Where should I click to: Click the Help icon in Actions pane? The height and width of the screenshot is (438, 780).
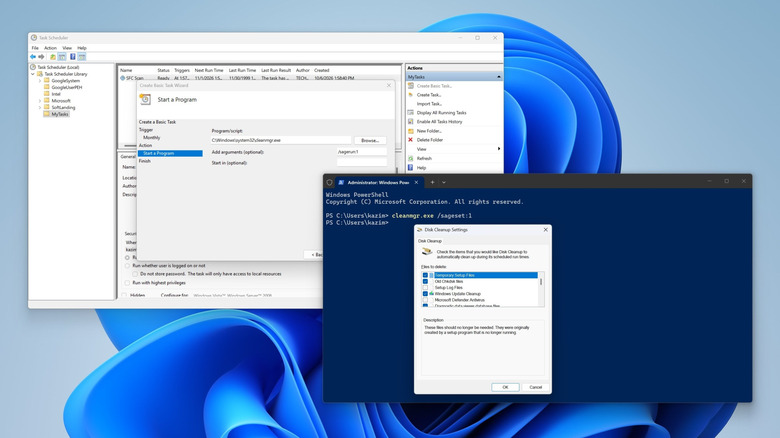coord(410,168)
